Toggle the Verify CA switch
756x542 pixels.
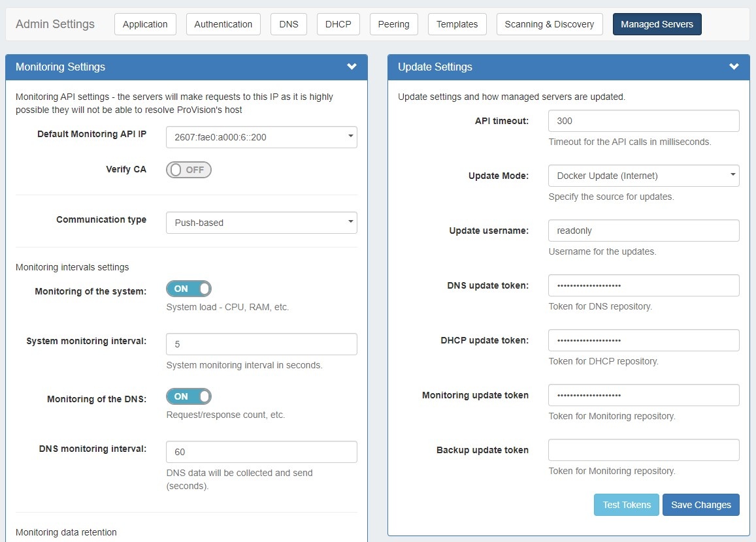click(188, 170)
